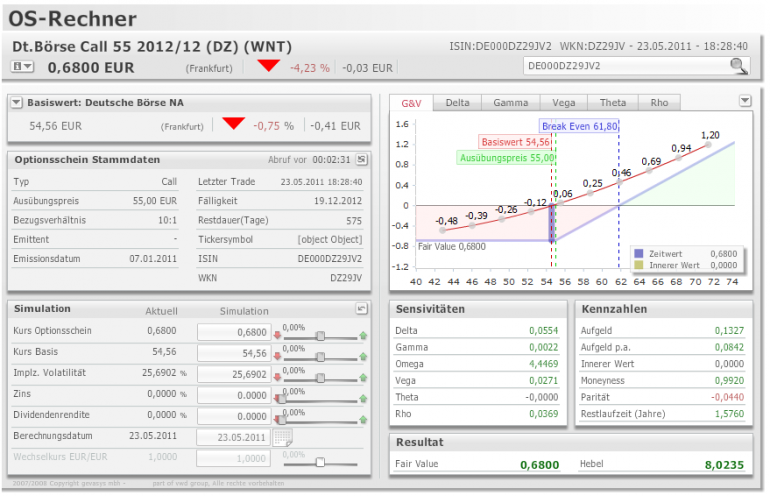The width and height of the screenshot is (770, 496).
Task: Click the WKN value DZ29JV in Stammdaten
Action: pos(346,278)
